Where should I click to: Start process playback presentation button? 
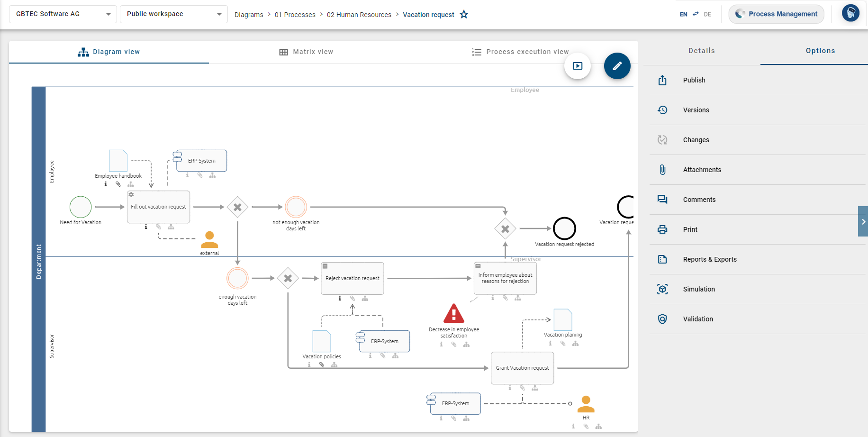click(577, 66)
